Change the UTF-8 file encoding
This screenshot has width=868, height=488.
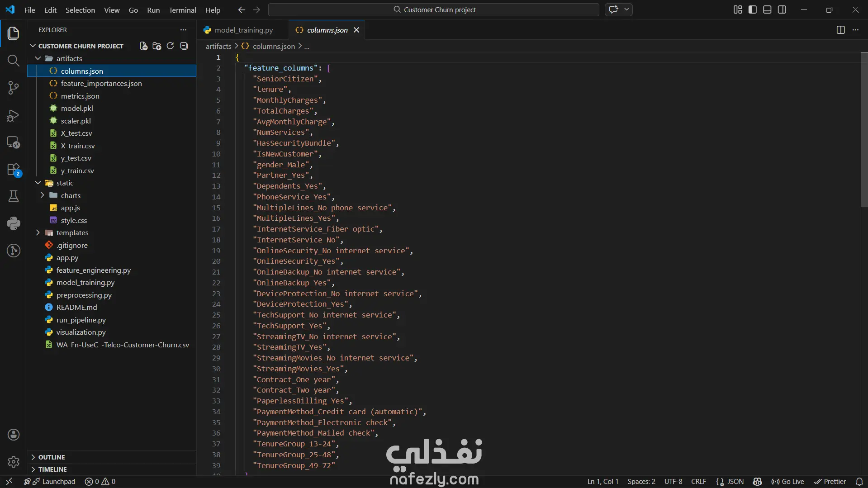[x=673, y=482]
